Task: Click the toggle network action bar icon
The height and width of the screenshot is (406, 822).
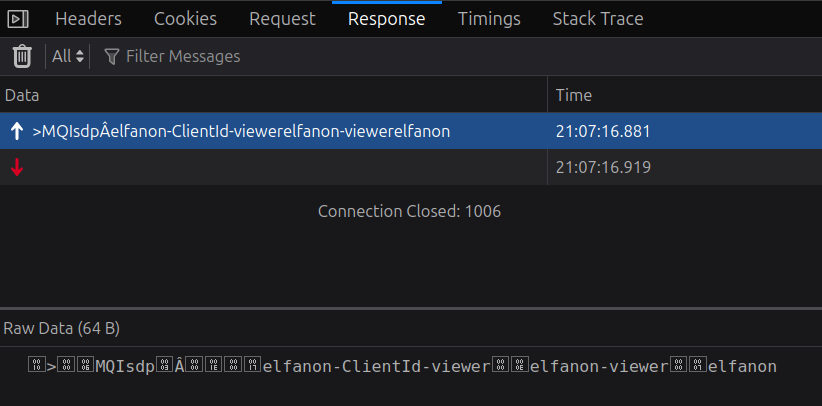Action: tap(18, 19)
